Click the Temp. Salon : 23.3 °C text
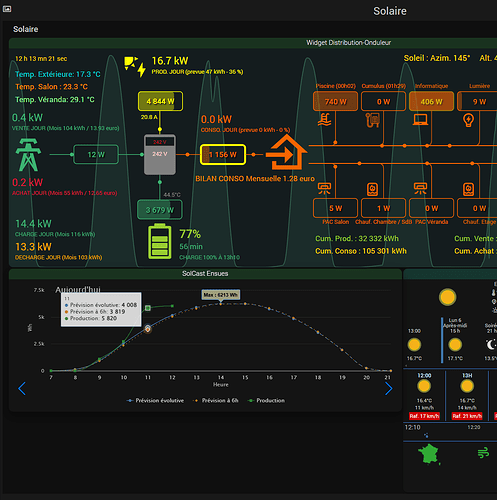 click(x=51, y=87)
